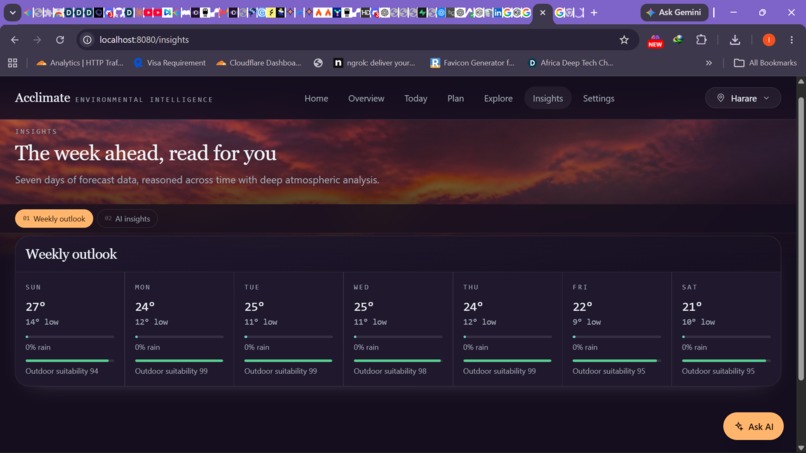Expand the tab search dropdown arrow

(12, 12)
